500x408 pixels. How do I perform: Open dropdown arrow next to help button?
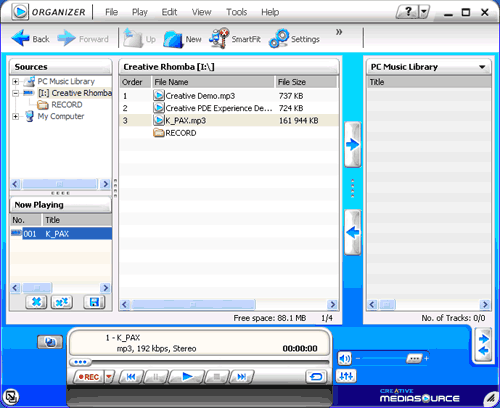coord(423,12)
